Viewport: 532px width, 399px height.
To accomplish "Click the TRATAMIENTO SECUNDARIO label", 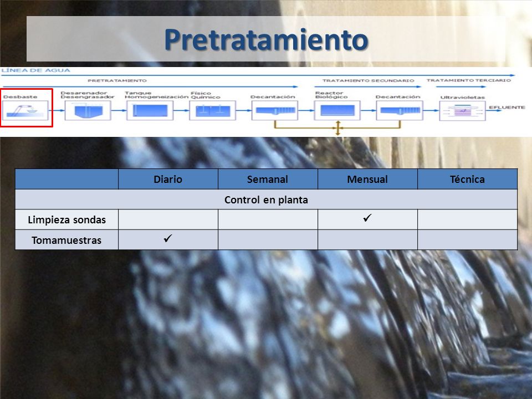I will pyautogui.click(x=368, y=81).
